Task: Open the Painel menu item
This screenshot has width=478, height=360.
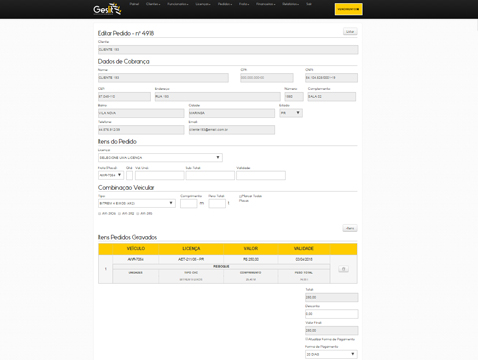Action: [134, 4]
